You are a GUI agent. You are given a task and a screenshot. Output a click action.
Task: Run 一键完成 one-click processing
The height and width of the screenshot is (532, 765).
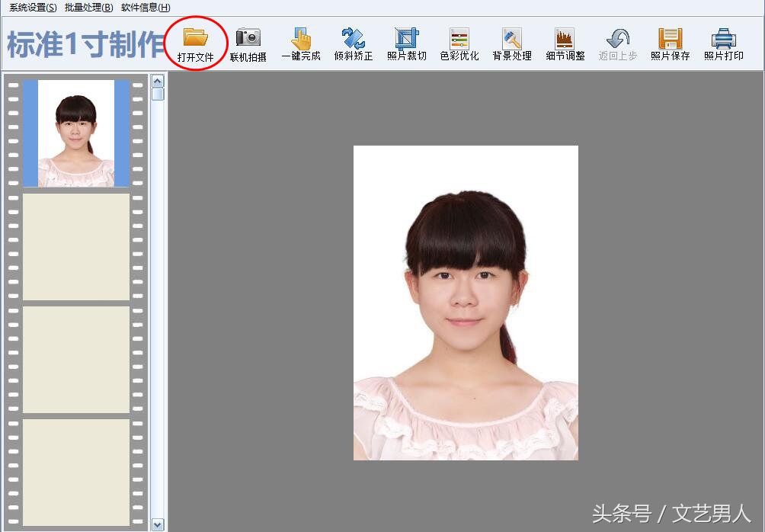pyautogui.click(x=301, y=44)
